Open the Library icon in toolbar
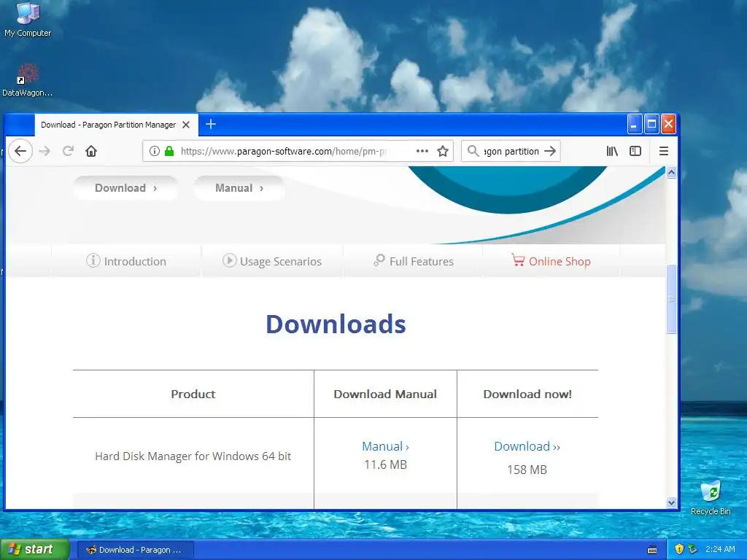Viewport: 747px width, 560px height. [x=612, y=151]
